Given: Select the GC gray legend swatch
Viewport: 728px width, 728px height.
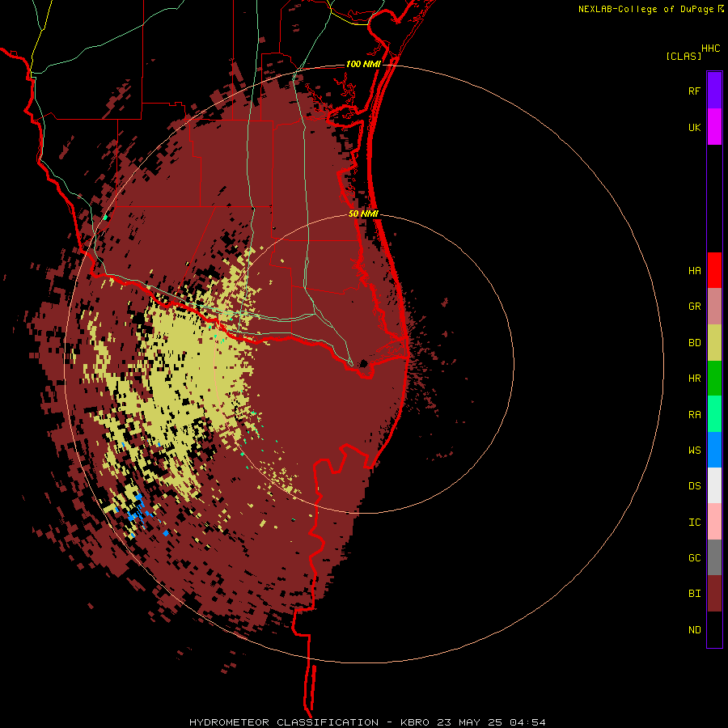Looking at the screenshot, I should pos(714,557).
